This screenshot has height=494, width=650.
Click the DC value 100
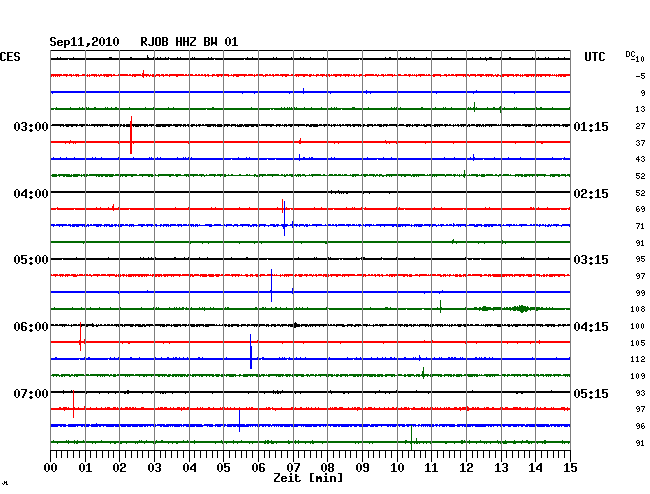[638, 326]
